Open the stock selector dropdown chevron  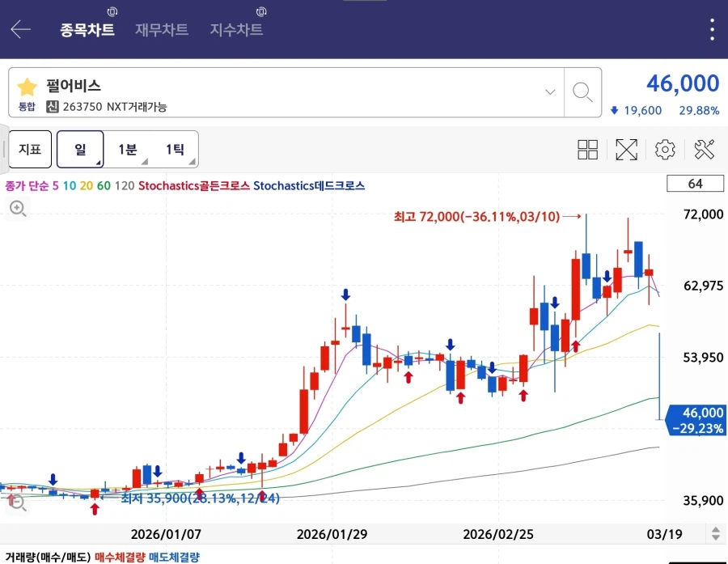550,92
